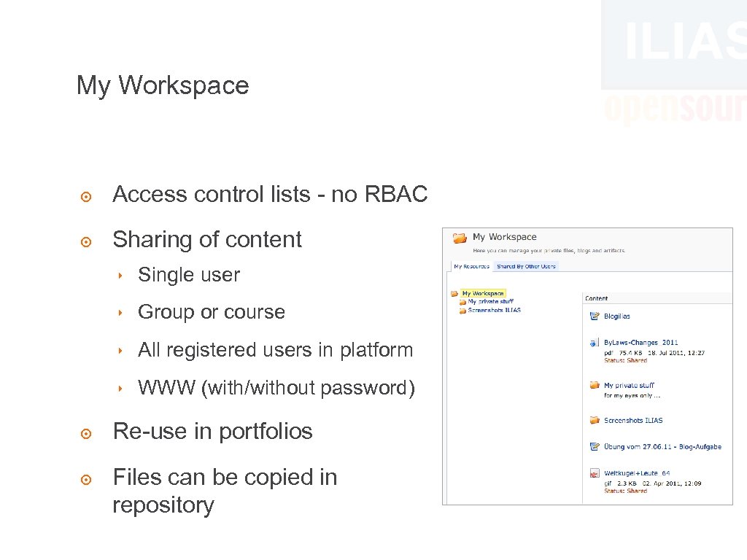This screenshot has width=747, height=560.
Task: Click the image icon beside Weltkugel+Leute_64
Action: pos(594,472)
